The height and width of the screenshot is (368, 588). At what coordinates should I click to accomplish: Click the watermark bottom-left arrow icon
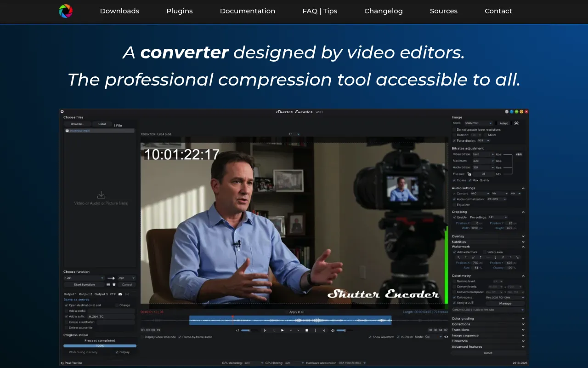[473, 257]
